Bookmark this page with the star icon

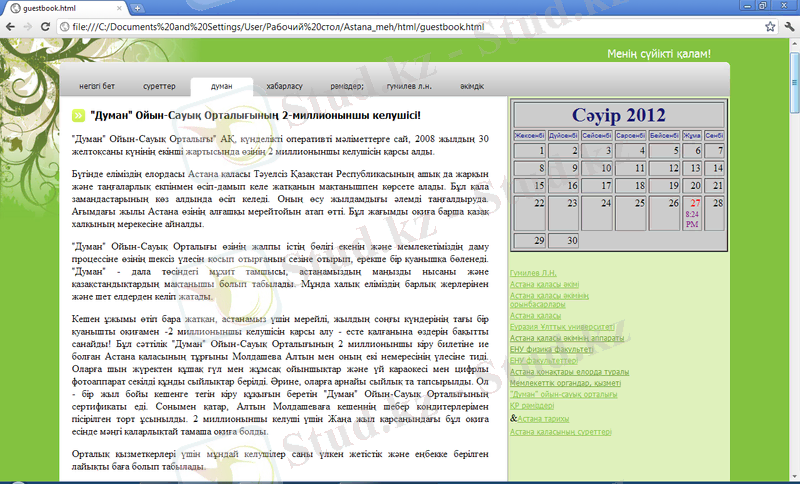(770, 27)
